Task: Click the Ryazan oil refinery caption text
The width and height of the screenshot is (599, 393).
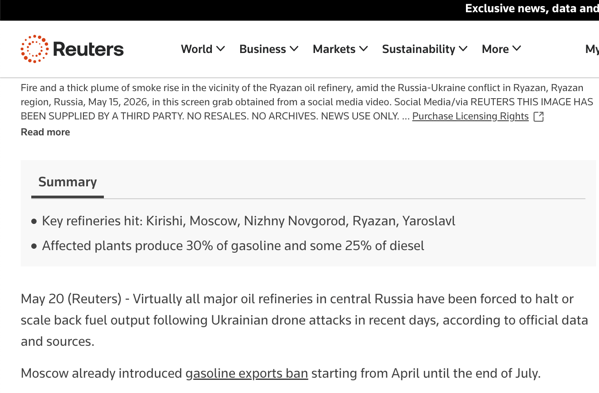Action: [x=307, y=102]
